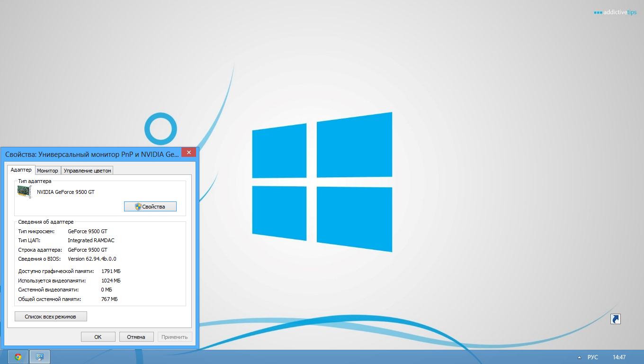644x364 pixels.
Task: Click the 1024 МБ video memory value
Action: pos(111,281)
